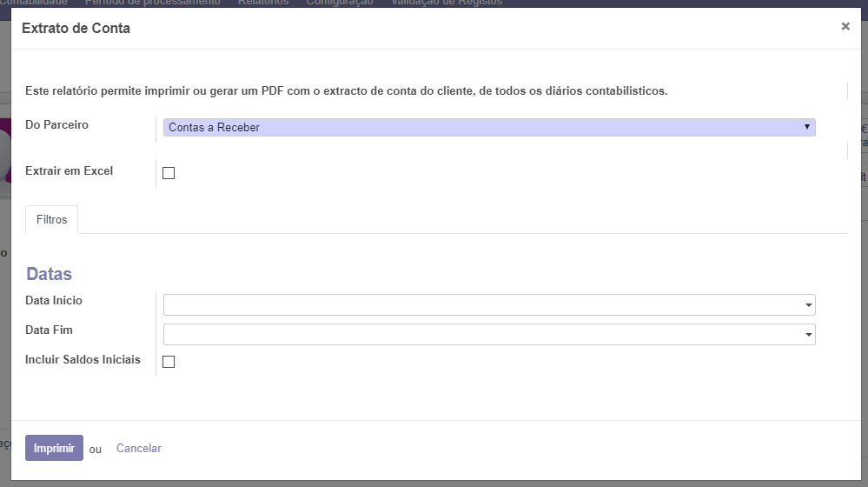Click the Cancelar link

point(139,449)
